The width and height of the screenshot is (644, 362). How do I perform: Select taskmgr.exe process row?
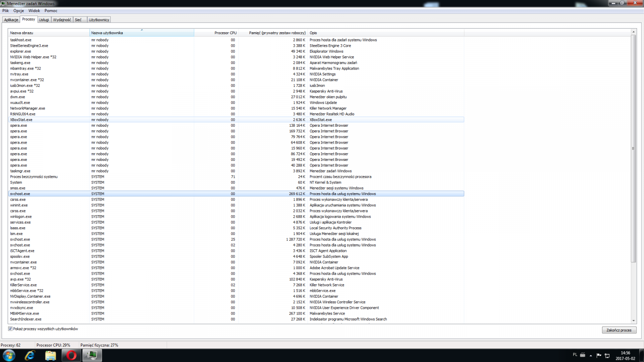click(236, 171)
